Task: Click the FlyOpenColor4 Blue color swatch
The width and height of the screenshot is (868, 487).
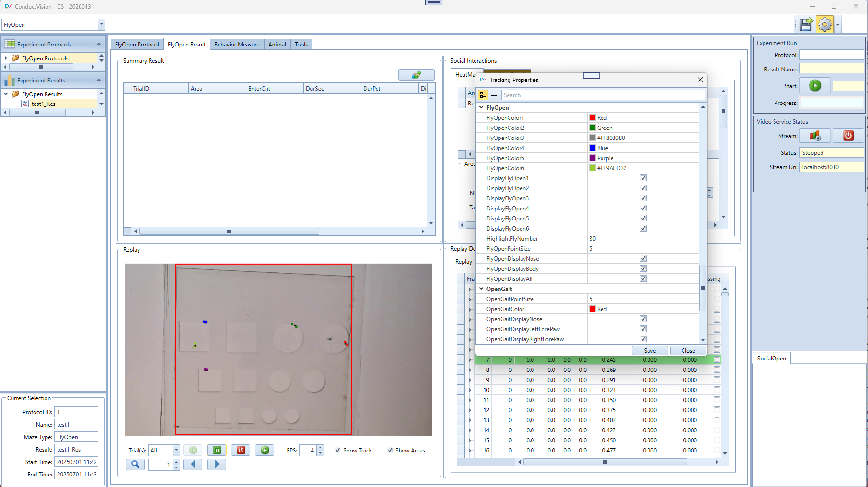Action: pos(592,148)
